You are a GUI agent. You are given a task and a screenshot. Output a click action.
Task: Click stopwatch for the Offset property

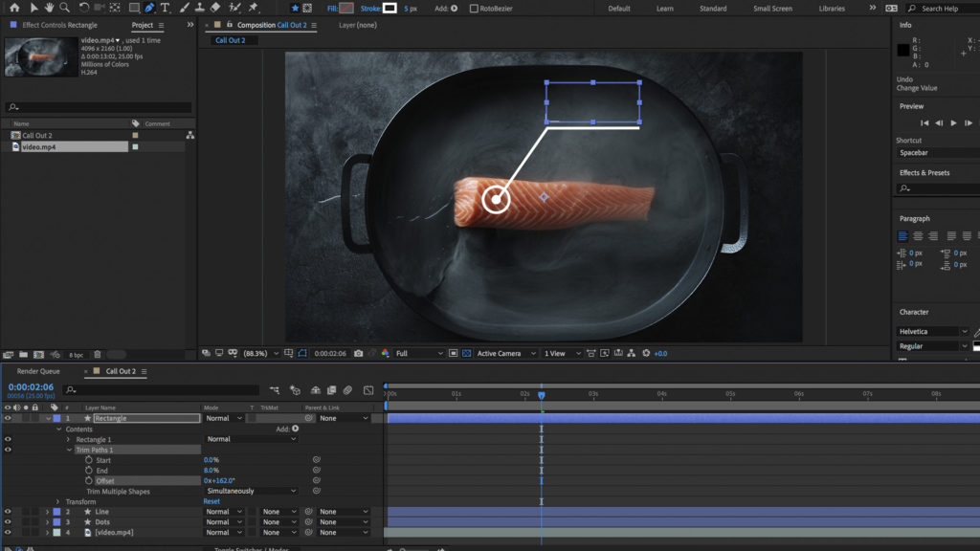tap(89, 480)
